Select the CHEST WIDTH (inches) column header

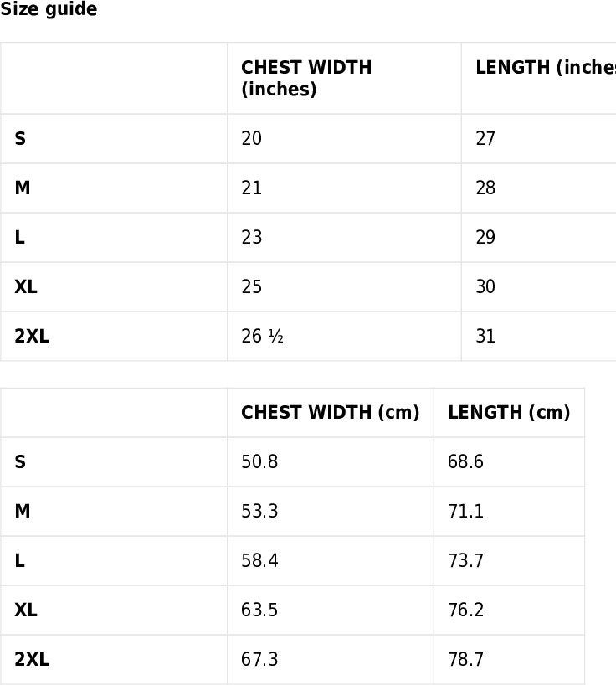coord(306,78)
